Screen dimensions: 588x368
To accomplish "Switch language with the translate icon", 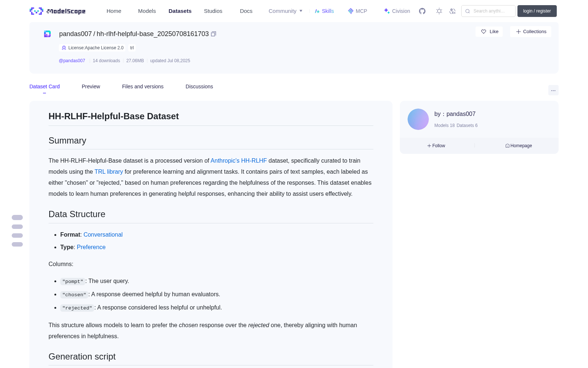I will pyautogui.click(x=452, y=11).
